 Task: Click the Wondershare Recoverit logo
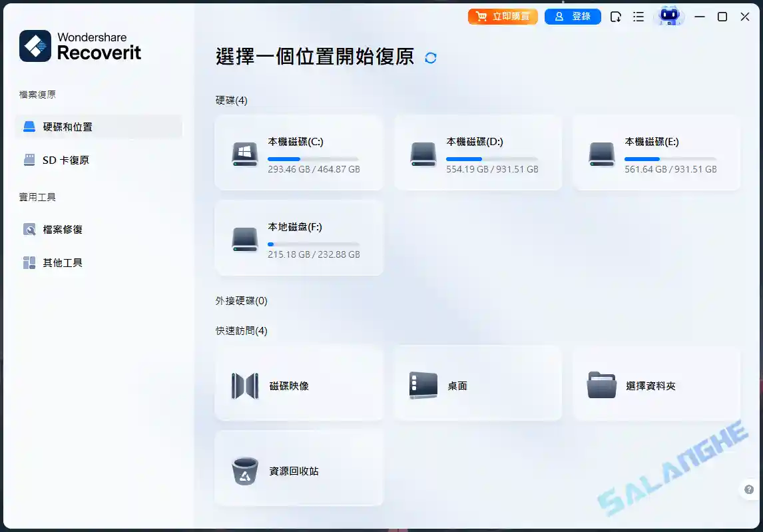(x=79, y=46)
